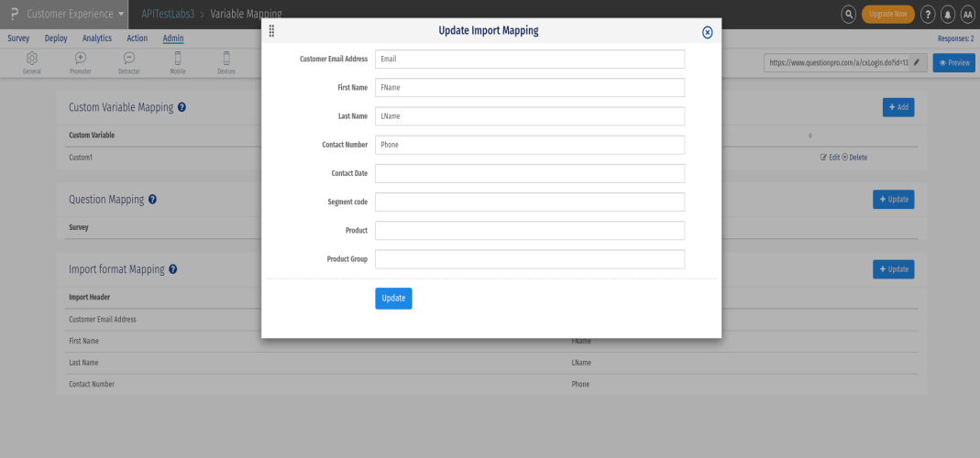Click the Contact Number input field
Screen dimensions: 980x458
point(529,145)
